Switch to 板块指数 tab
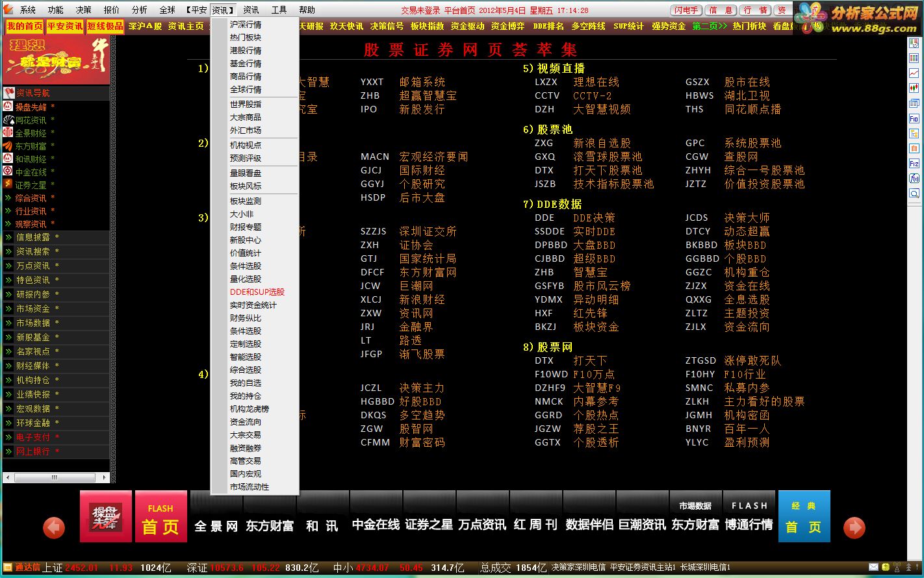This screenshot has height=578, width=924. pos(427,26)
